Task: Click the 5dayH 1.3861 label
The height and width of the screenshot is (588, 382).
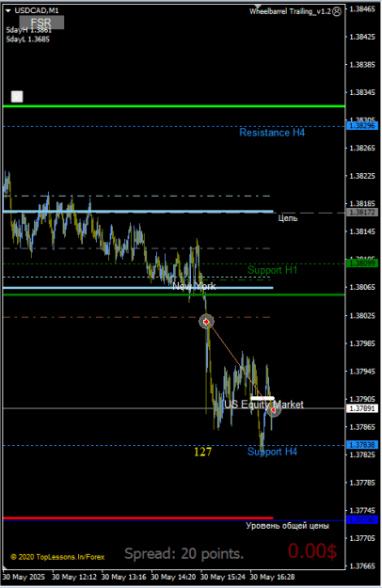Action: 28,30
